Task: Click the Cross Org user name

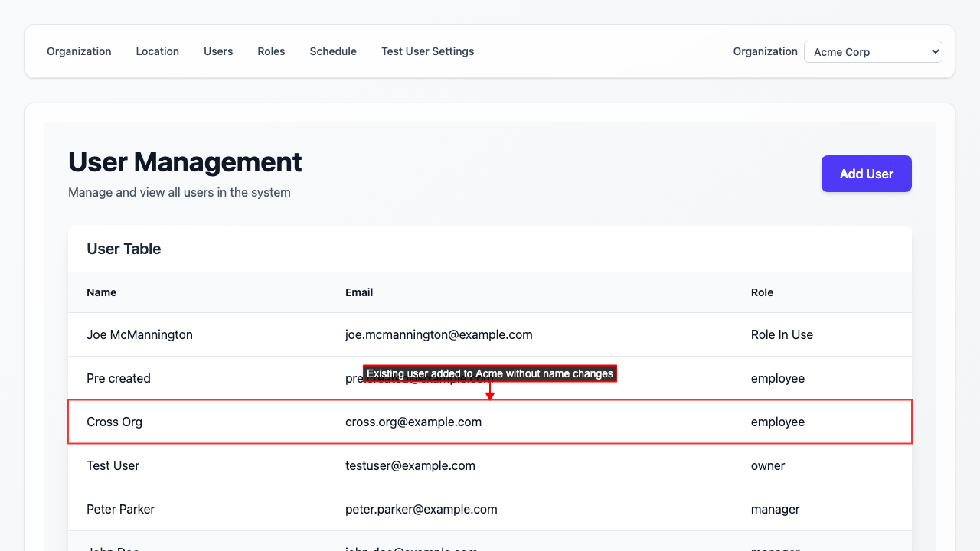Action: 114,422
